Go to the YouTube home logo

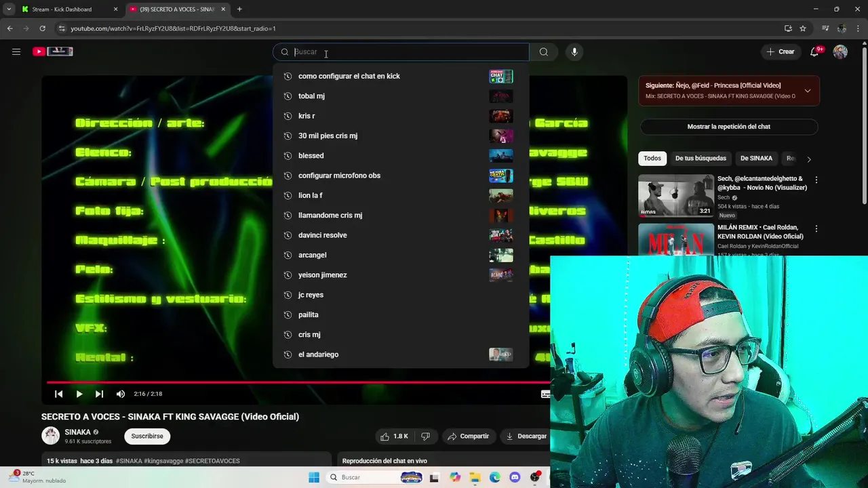(x=53, y=52)
